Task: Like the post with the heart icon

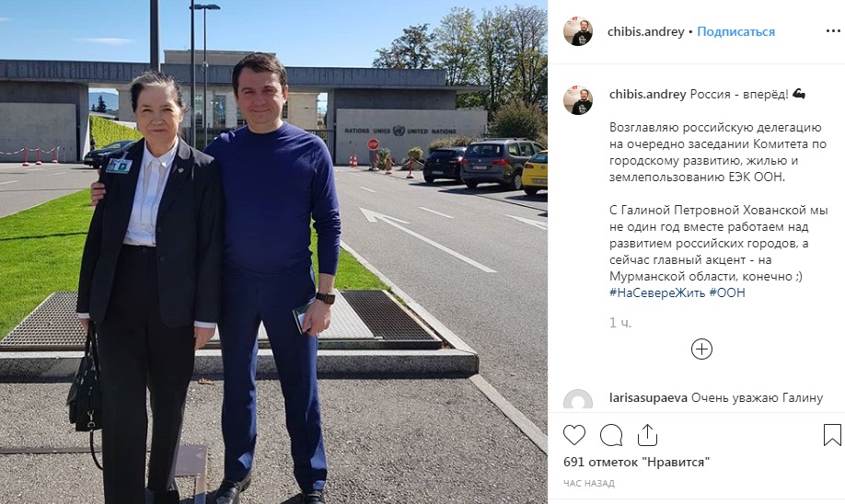Action: (574, 435)
